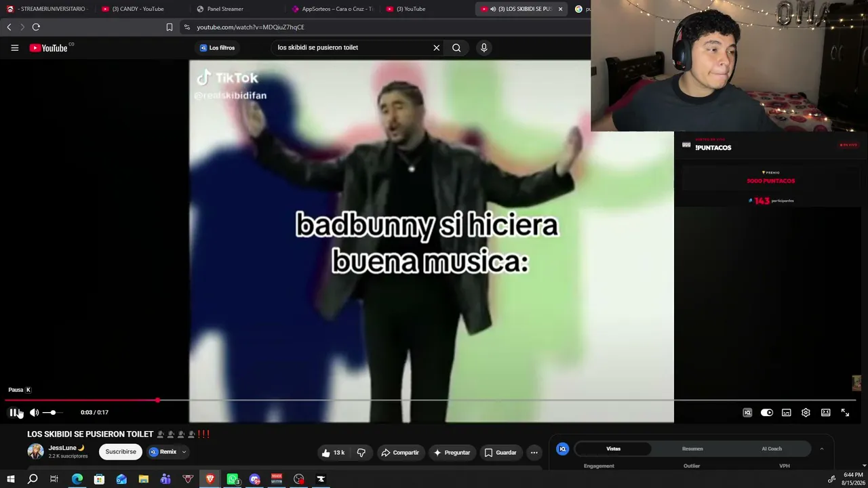868x488 pixels.
Task: Turn on subtitles with the captions icon
Action: point(787,412)
